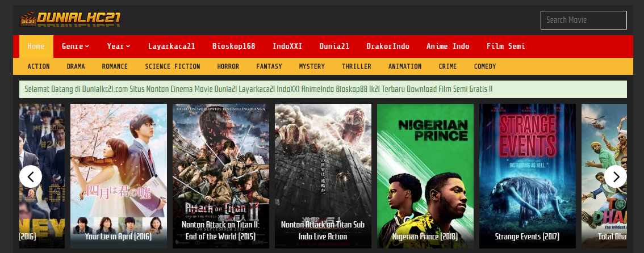The height and width of the screenshot is (253, 644).
Task: Browse the DRAMA genre link
Action: [x=76, y=66]
